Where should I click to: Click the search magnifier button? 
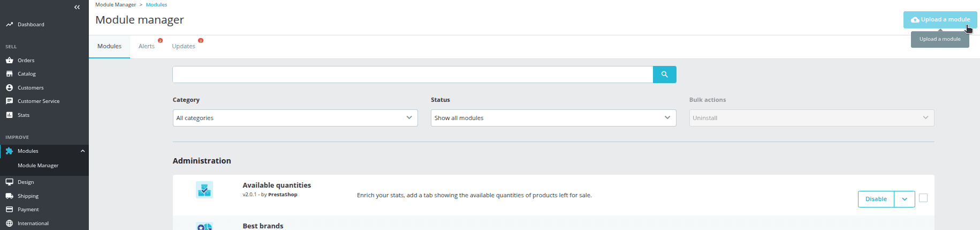[664, 75]
